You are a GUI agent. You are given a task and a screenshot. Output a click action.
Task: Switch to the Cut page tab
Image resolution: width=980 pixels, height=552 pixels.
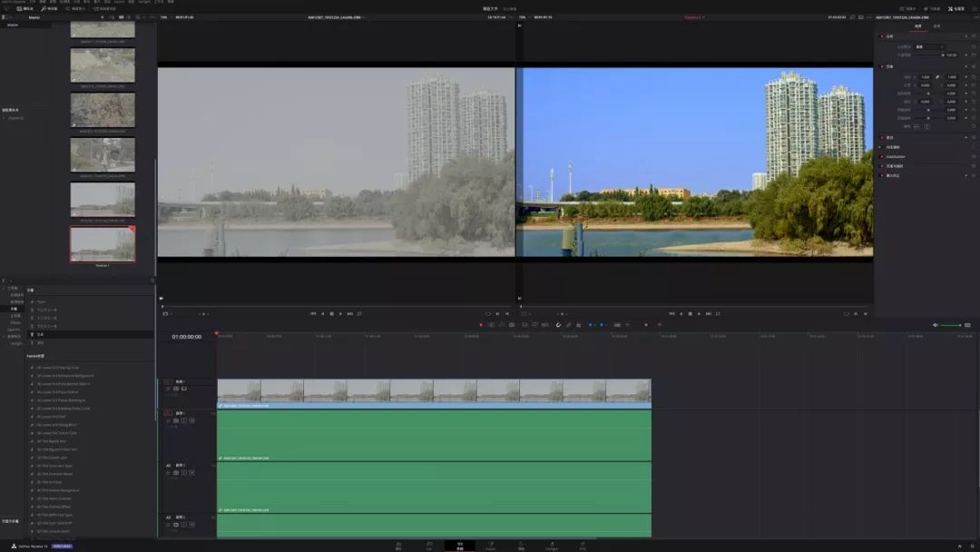[x=428, y=546]
